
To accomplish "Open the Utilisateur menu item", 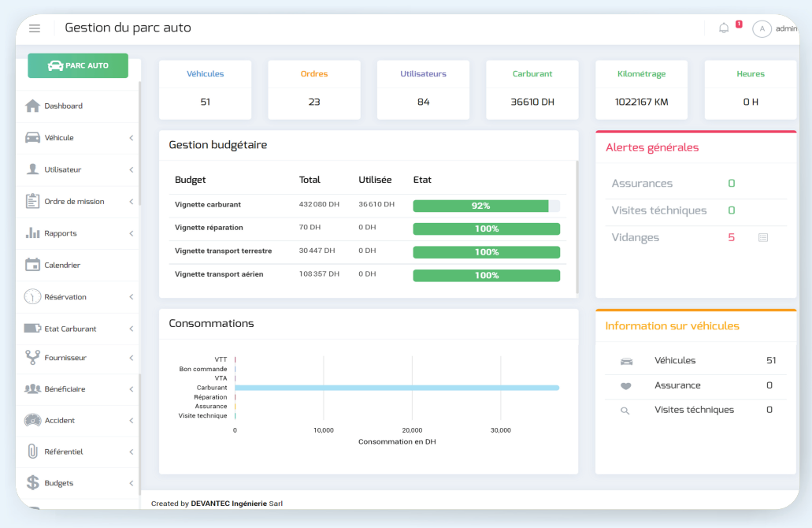I will (63, 169).
